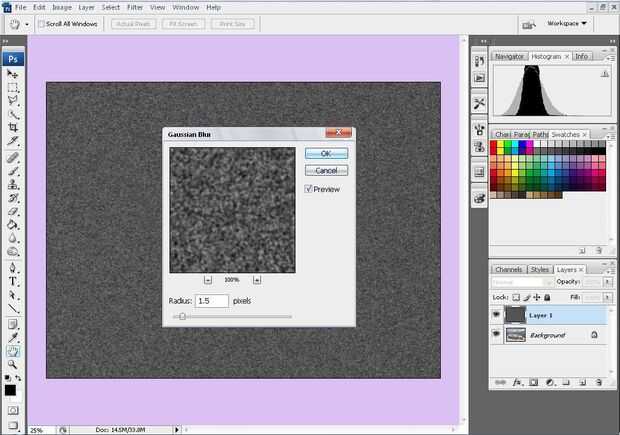This screenshot has height=435, width=620.
Task: Zoom out the Gaussian Blur preview
Action: (x=207, y=280)
